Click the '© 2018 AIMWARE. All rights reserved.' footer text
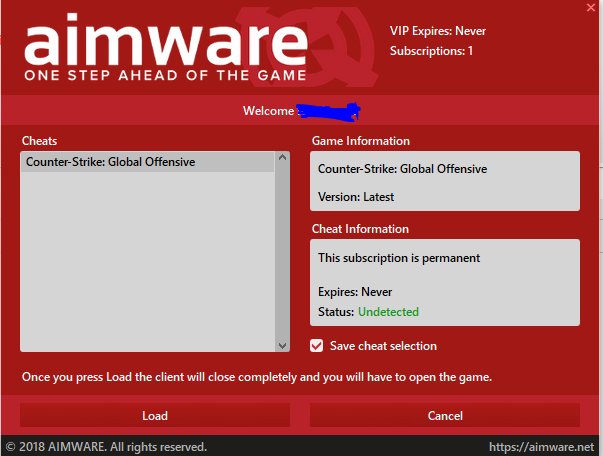The image size is (603, 456). (106, 447)
